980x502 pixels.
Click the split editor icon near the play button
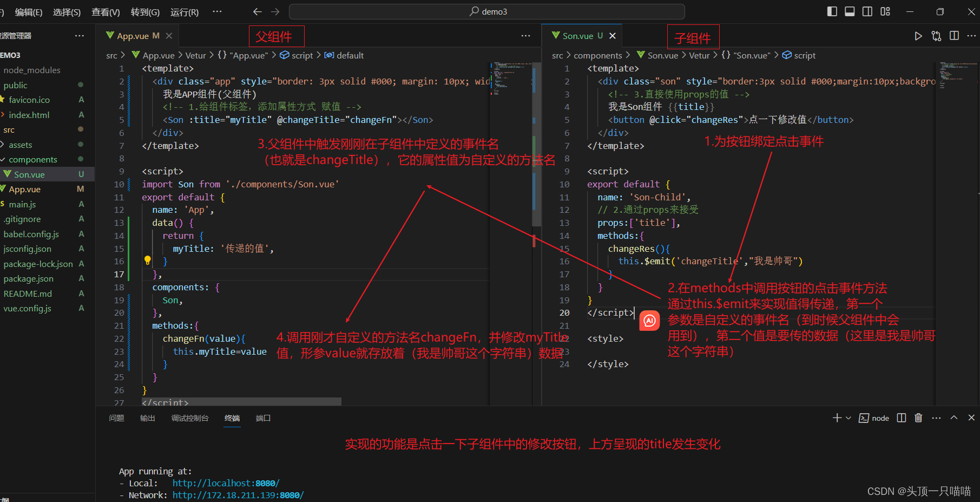[954, 36]
